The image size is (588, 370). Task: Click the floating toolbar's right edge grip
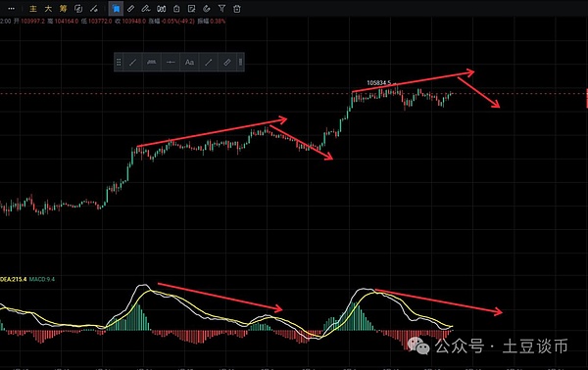coord(240,63)
